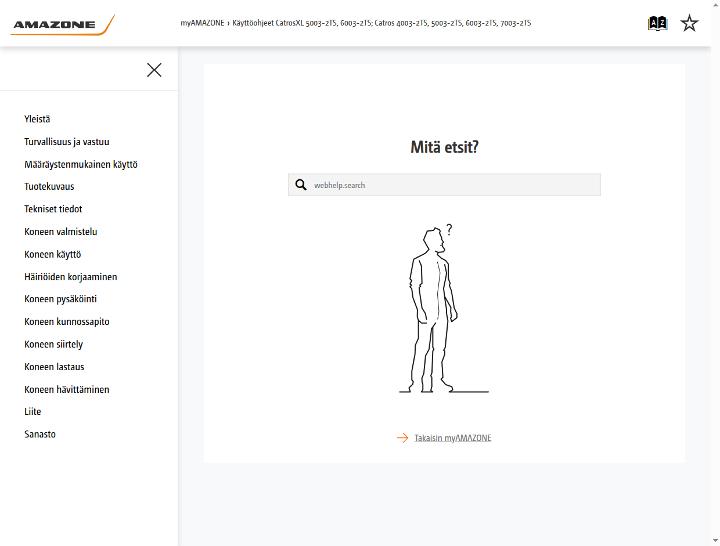
Task: Focus the webhelp.search input field
Action: click(444, 185)
